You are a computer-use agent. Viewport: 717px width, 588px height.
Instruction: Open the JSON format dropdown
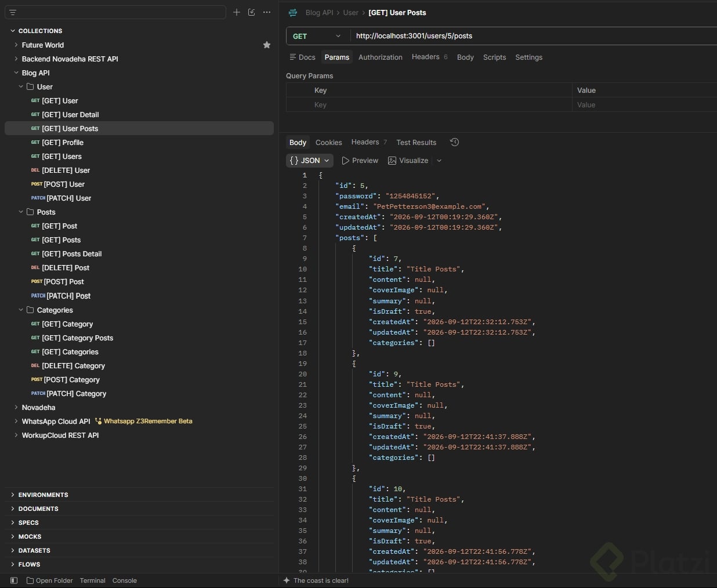[x=310, y=161]
